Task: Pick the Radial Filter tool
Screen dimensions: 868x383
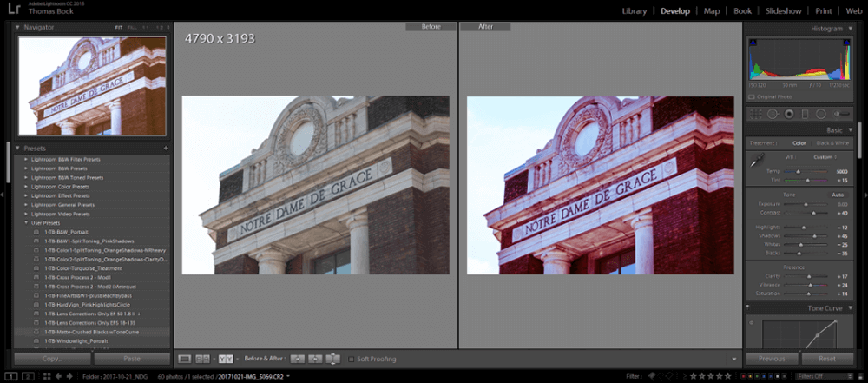Action: click(822, 114)
